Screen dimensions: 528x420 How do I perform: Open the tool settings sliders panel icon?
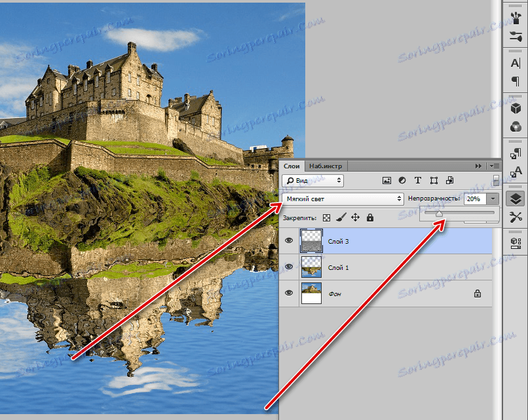(x=515, y=36)
